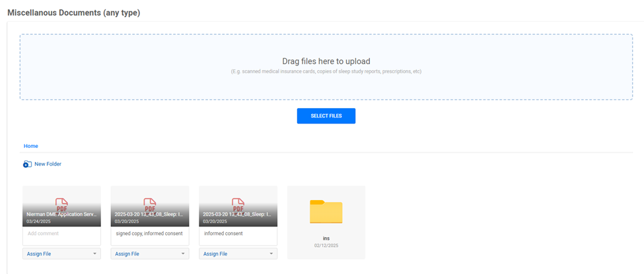Click the 02/12/2025 folder date
The height and width of the screenshot is (274, 644).
coord(326,245)
